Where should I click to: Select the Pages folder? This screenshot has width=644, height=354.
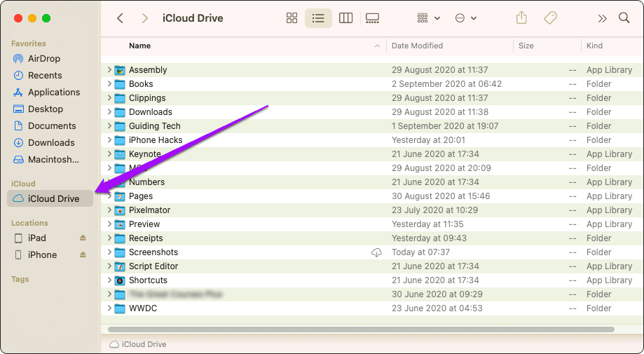(x=372, y=196)
